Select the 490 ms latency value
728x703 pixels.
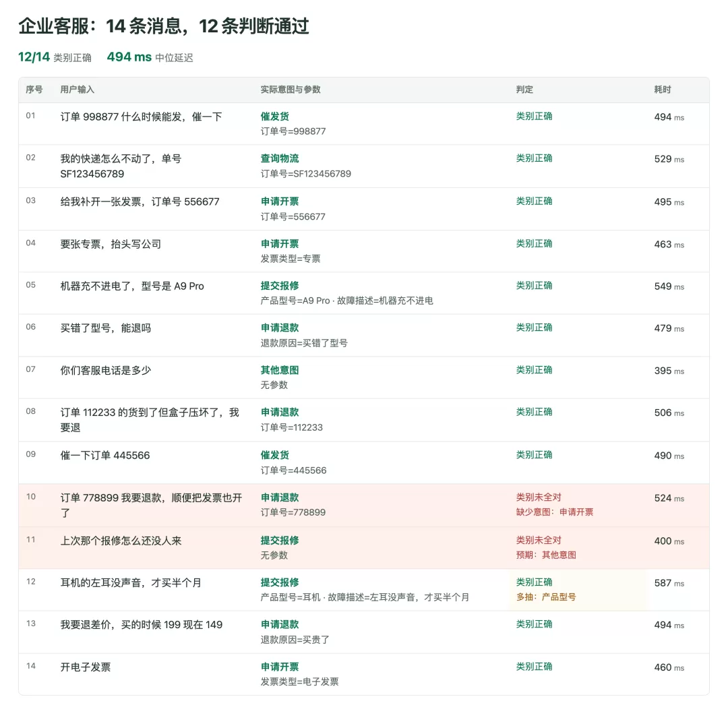click(669, 456)
